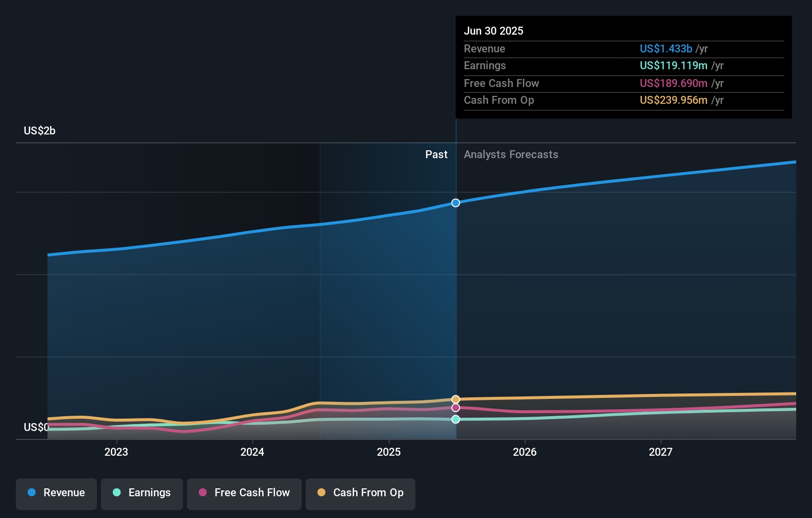The width and height of the screenshot is (812, 518).
Task: Click the 2023 x-axis label
Action: tap(116, 452)
